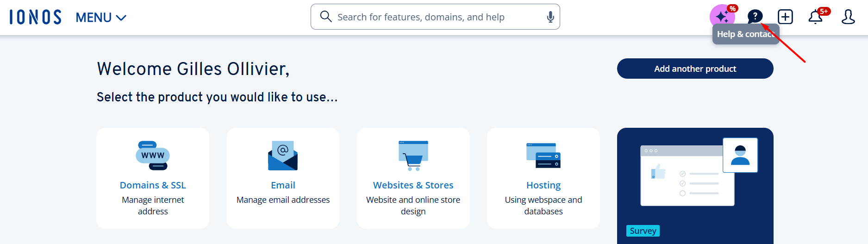Open the AI sparkle offers icon

point(722,17)
